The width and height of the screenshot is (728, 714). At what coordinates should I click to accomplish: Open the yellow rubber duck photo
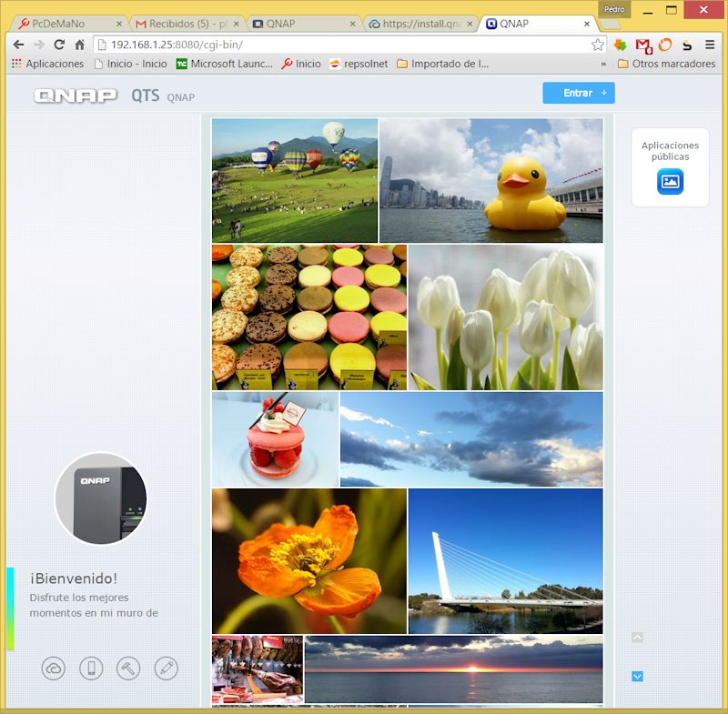491,180
